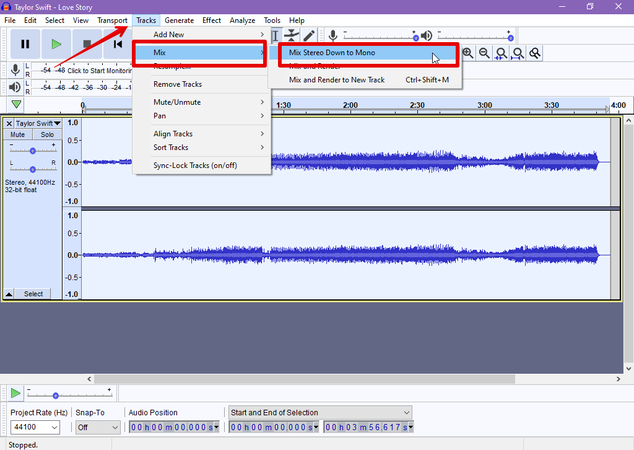Start playback with the green Play button
Screen dimensions: 634x450
click(x=56, y=44)
